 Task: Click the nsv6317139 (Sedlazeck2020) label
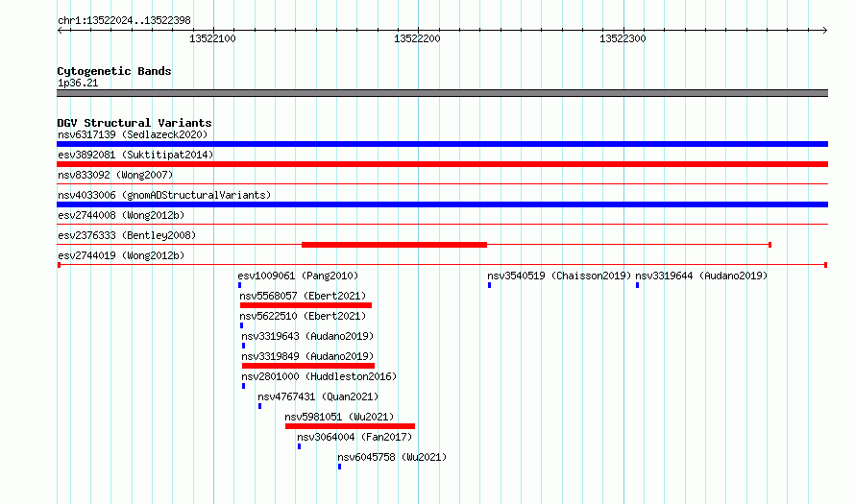133,134
